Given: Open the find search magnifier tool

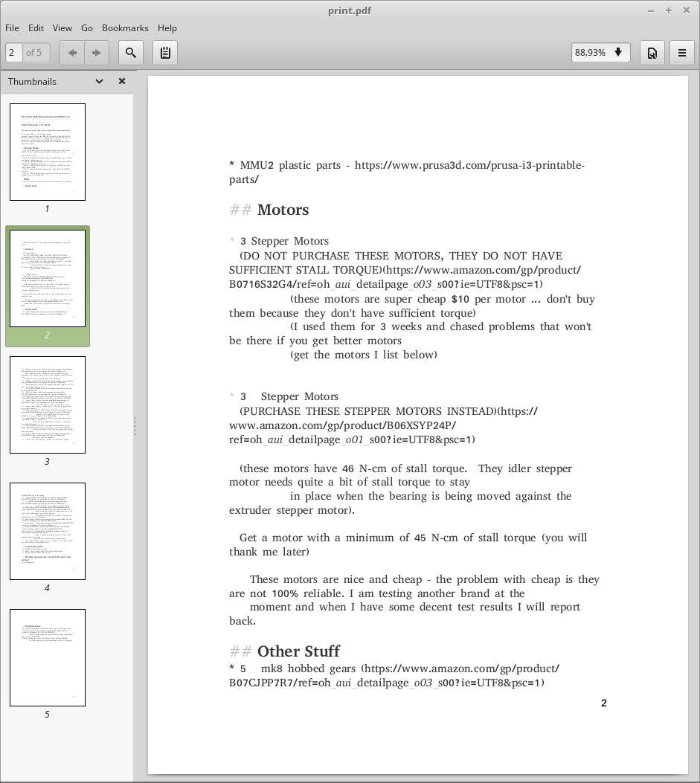Looking at the screenshot, I should tap(130, 53).
